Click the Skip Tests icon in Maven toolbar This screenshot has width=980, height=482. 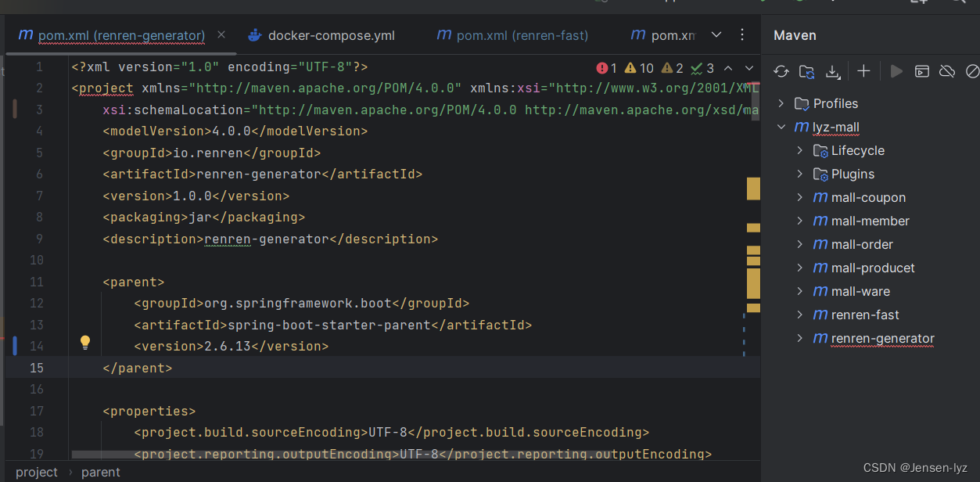pos(972,71)
